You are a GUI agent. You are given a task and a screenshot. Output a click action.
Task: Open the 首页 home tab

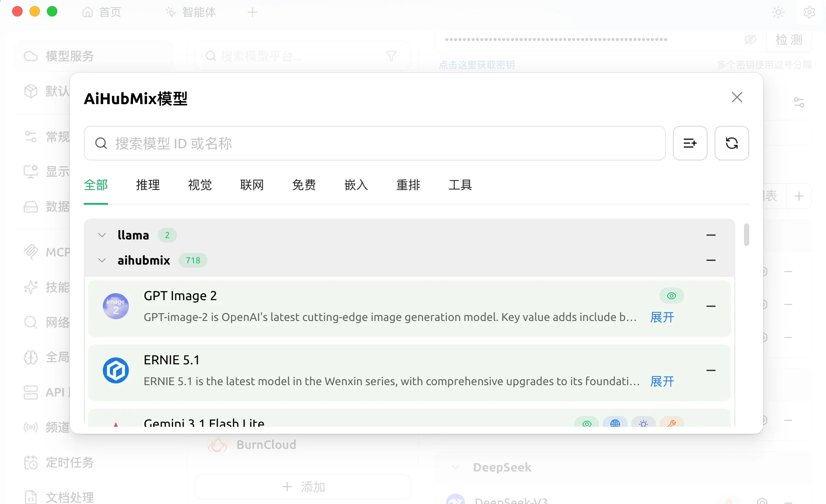click(102, 12)
